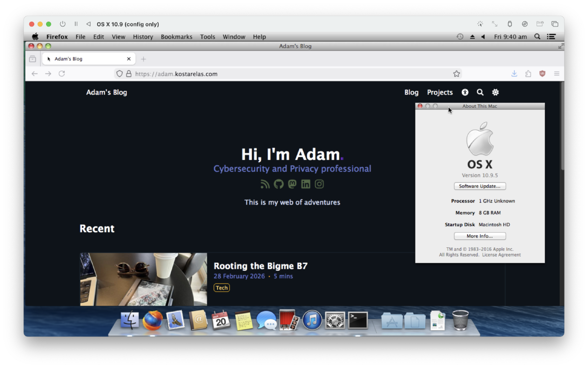Open Terminal from the Dock
This screenshot has width=588, height=368.
click(358, 320)
